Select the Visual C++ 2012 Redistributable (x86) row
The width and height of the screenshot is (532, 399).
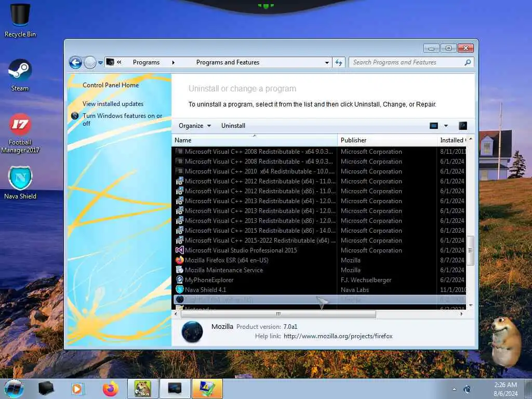(319, 191)
